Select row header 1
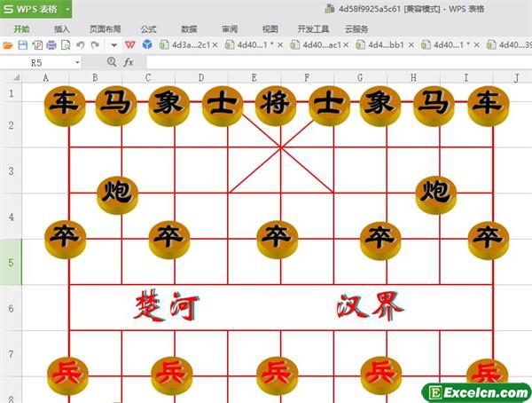Screen dimensions: 532x403 [x=11, y=93]
